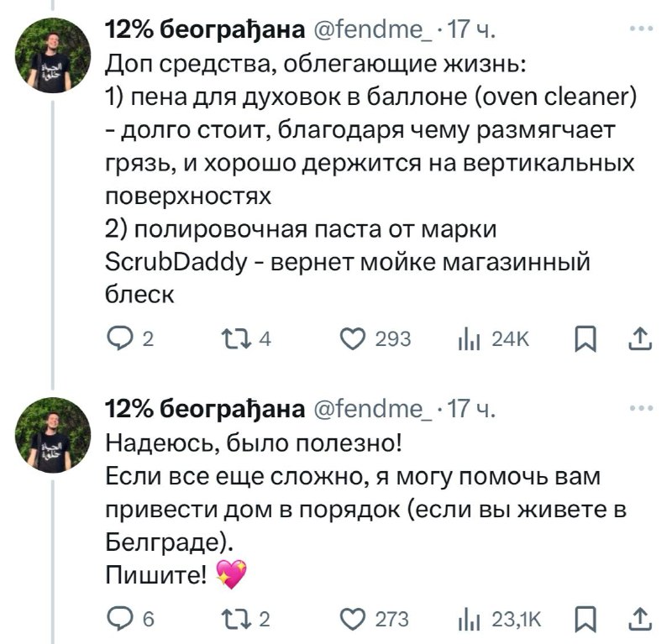Bookmark the "Пишите!" tweet
The image size is (672, 644).
[582, 620]
